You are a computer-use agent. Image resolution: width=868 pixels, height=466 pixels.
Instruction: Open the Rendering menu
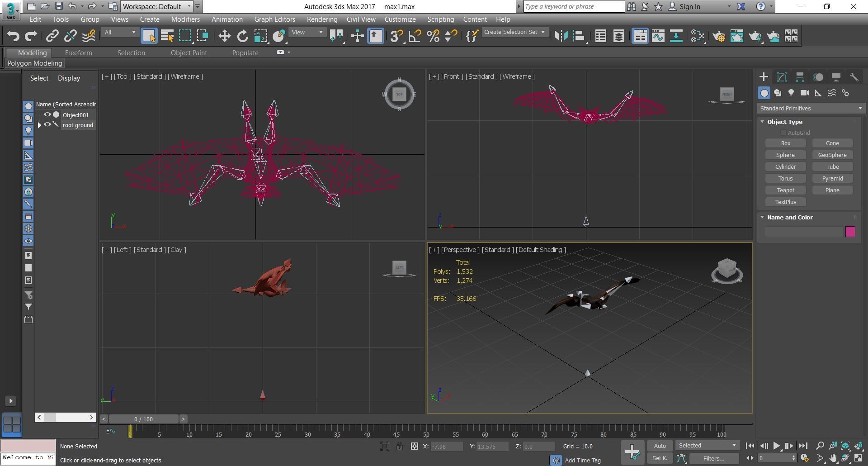[322, 19]
